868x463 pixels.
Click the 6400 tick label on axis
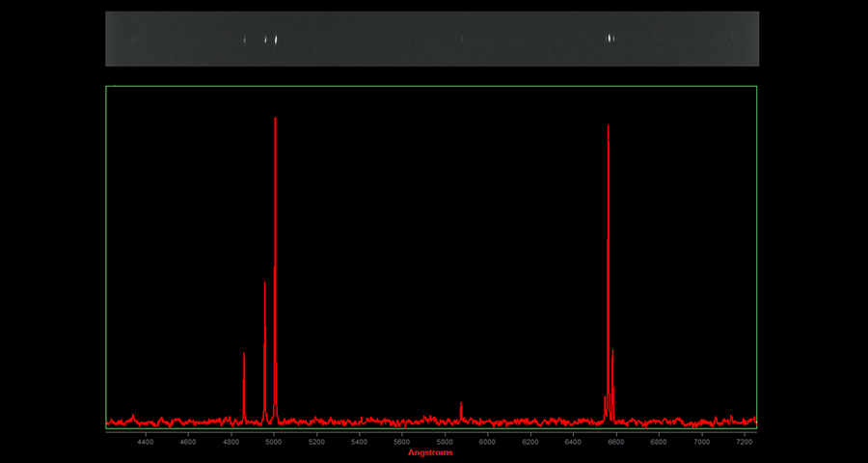tap(573, 442)
